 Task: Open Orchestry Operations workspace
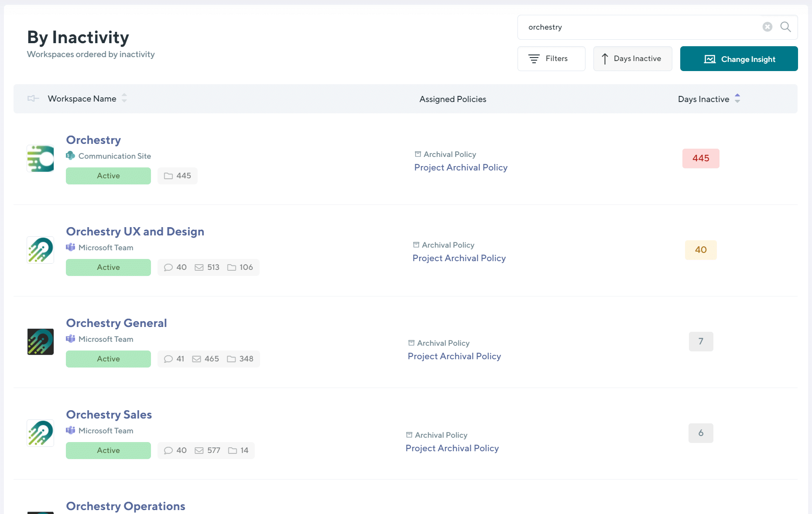point(126,506)
